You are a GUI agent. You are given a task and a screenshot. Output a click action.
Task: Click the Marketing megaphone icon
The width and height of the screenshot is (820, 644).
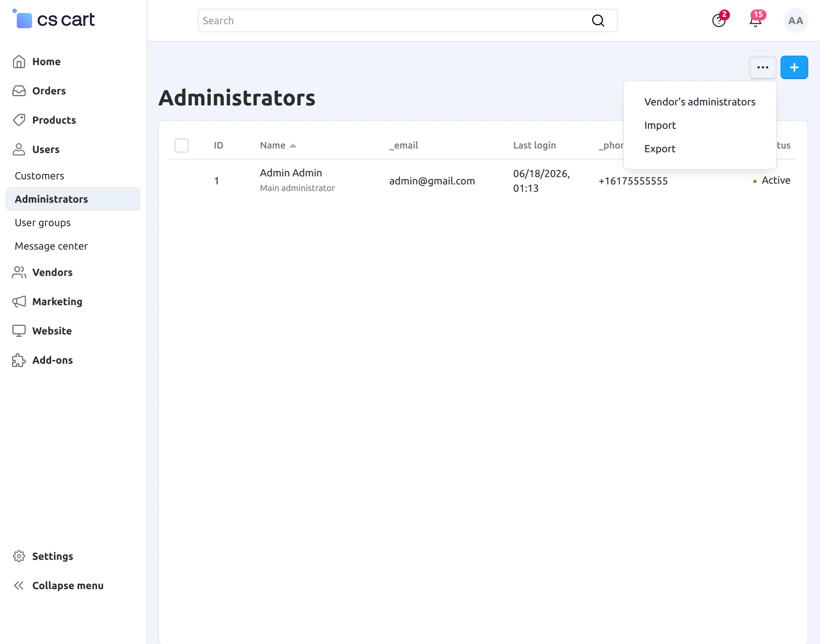(x=19, y=301)
